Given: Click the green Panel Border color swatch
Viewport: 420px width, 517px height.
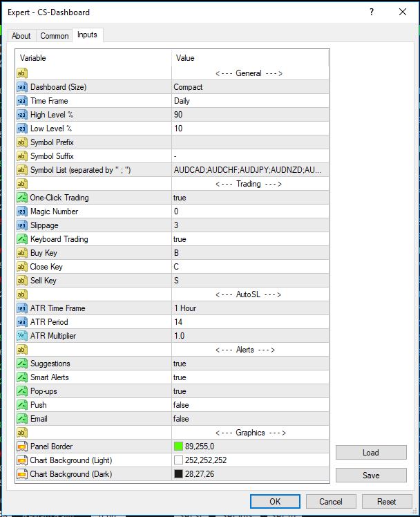Looking at the screenshot, I should [x=179, y=446].
